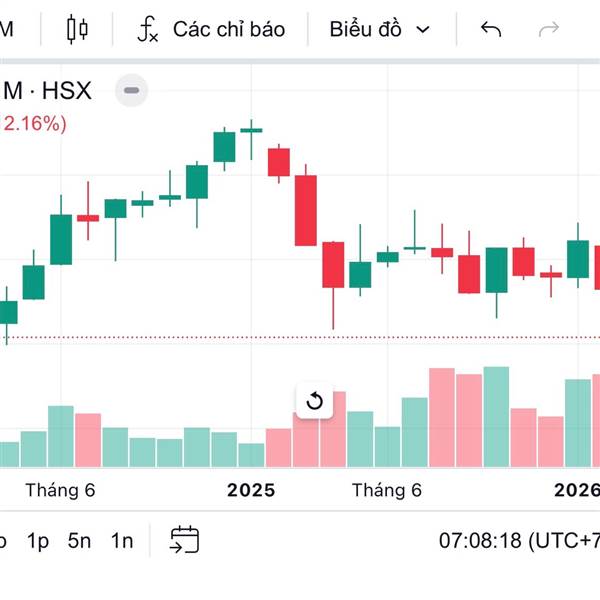Reset chart view with the circular arrow
Image resolution: width=600 pixels, height=600 pixels.
coord(314,401)
